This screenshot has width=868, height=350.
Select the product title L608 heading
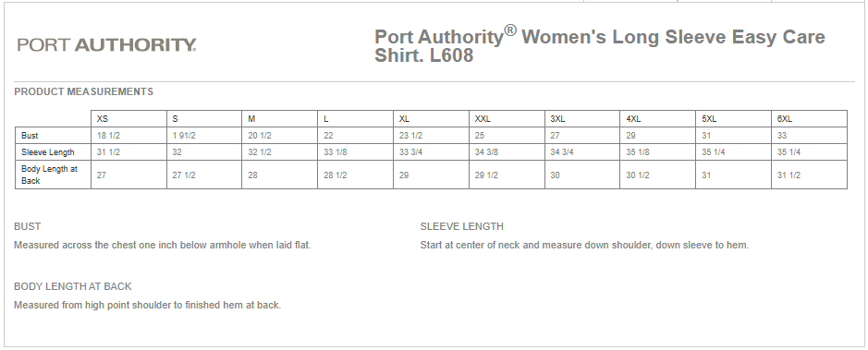(x=600, y=46)
